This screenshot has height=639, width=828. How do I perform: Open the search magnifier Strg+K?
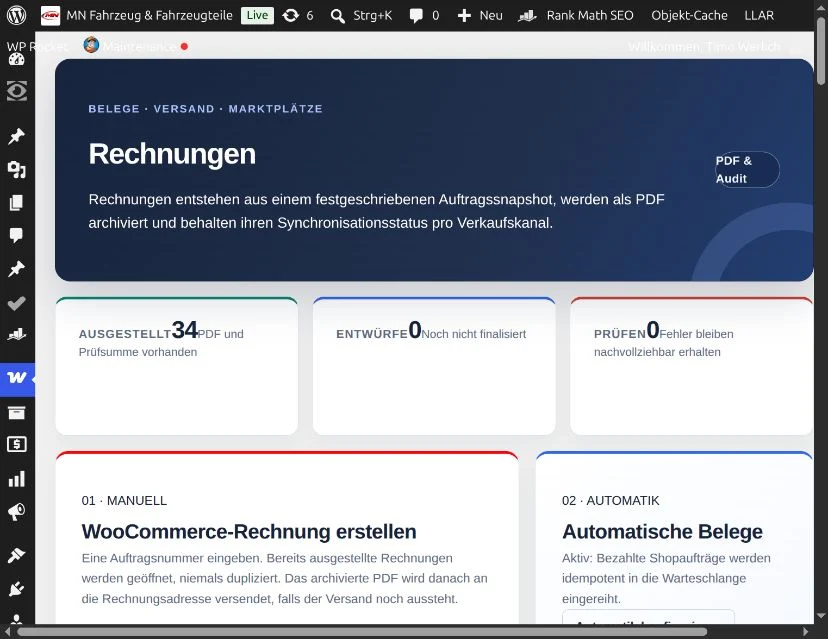click(337, 16)
